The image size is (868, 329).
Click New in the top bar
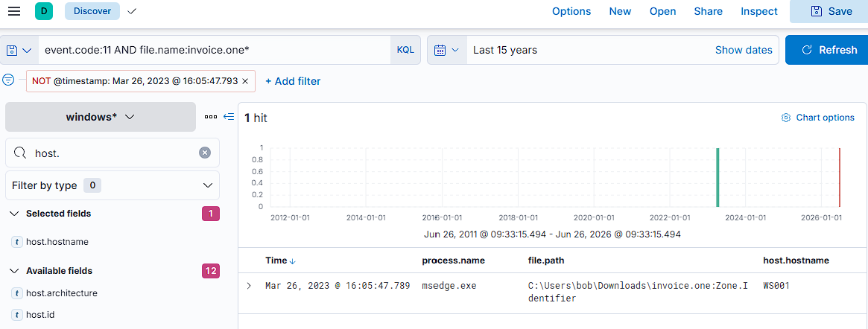620,12
